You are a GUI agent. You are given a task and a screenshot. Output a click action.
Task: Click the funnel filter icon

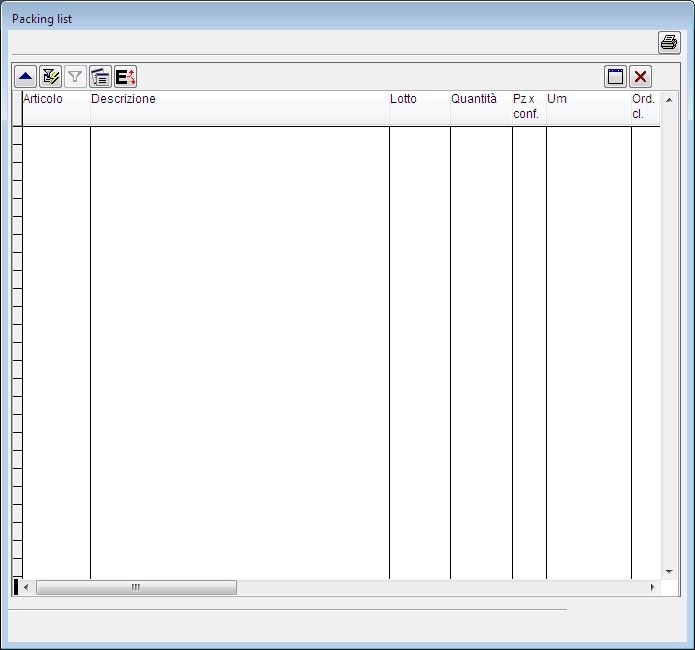point(75,77)
